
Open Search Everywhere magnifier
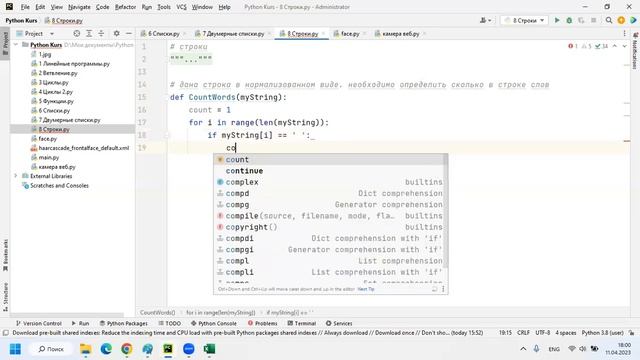(609, 20)
